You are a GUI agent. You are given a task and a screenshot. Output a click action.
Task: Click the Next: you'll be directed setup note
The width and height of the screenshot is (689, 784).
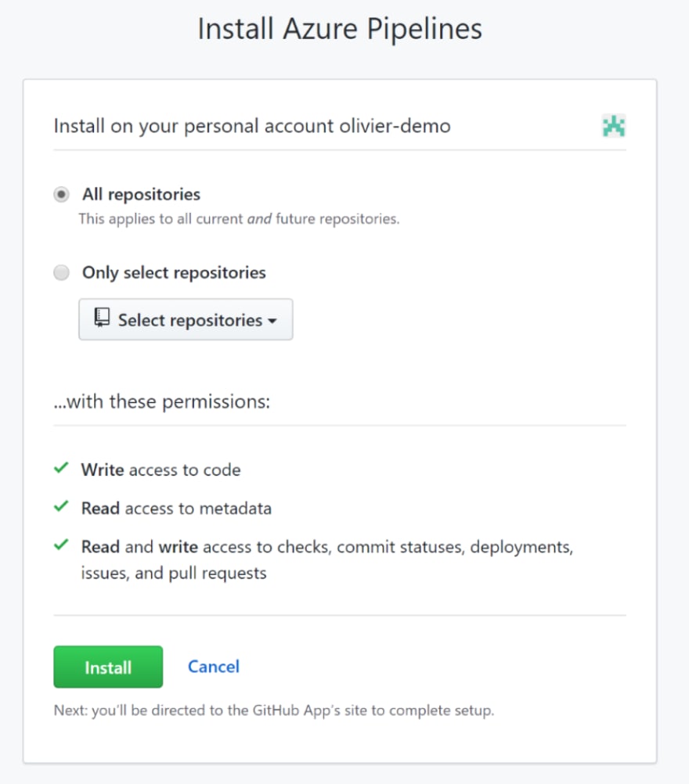tap(274, 710)
